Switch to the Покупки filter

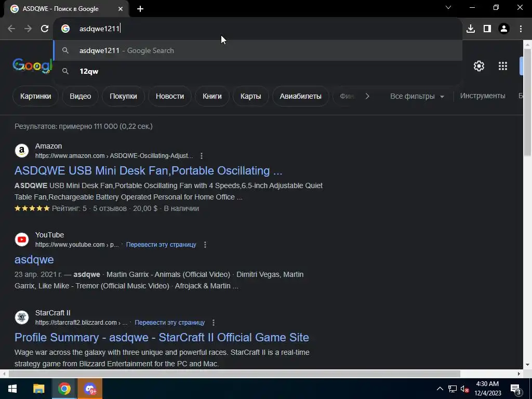(x=123, y=96)
